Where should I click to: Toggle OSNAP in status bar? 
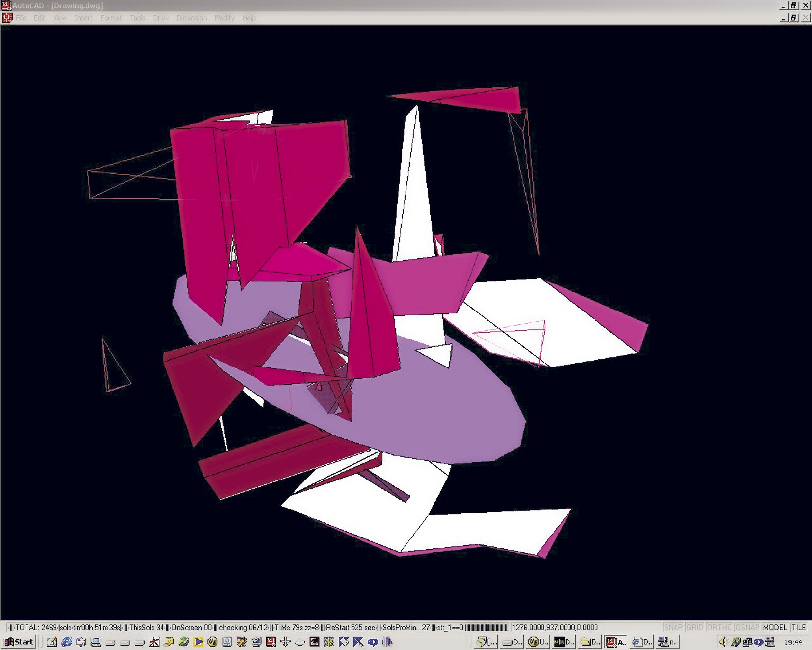747,627
